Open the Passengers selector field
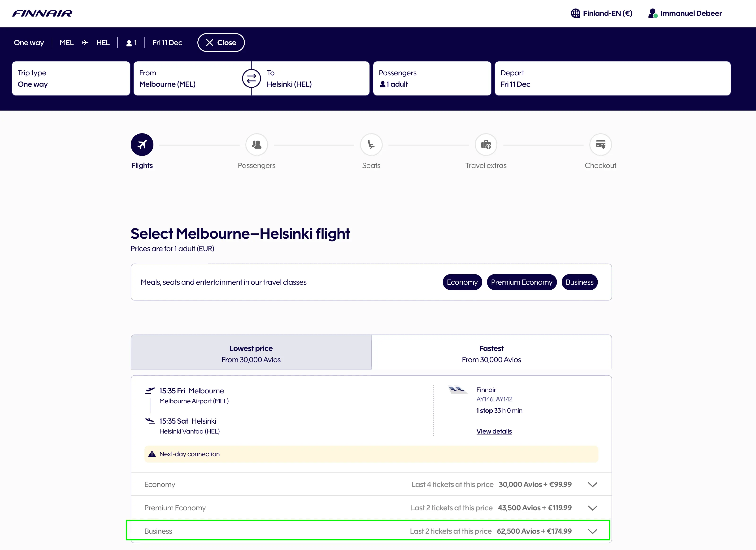This screenshot has height=550, width=756. (x=432, y=79)
